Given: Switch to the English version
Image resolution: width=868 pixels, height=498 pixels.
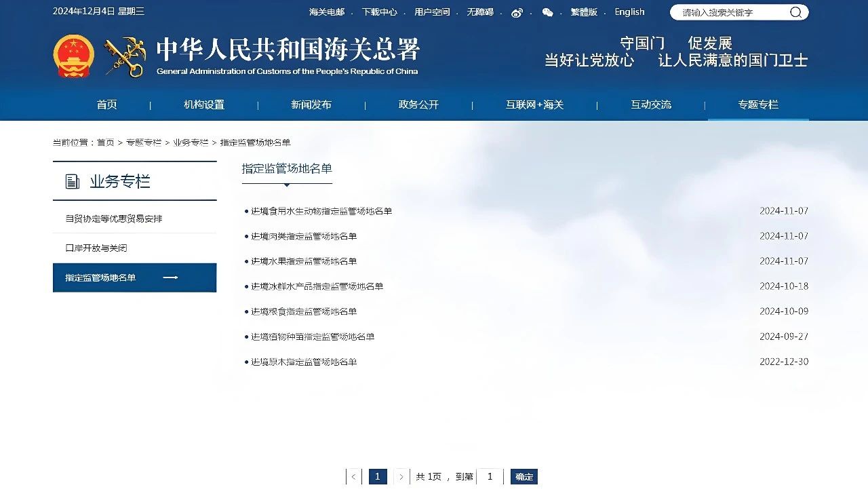Looking at the screenshot, I should pyautogui.click(x=629, y=12).
